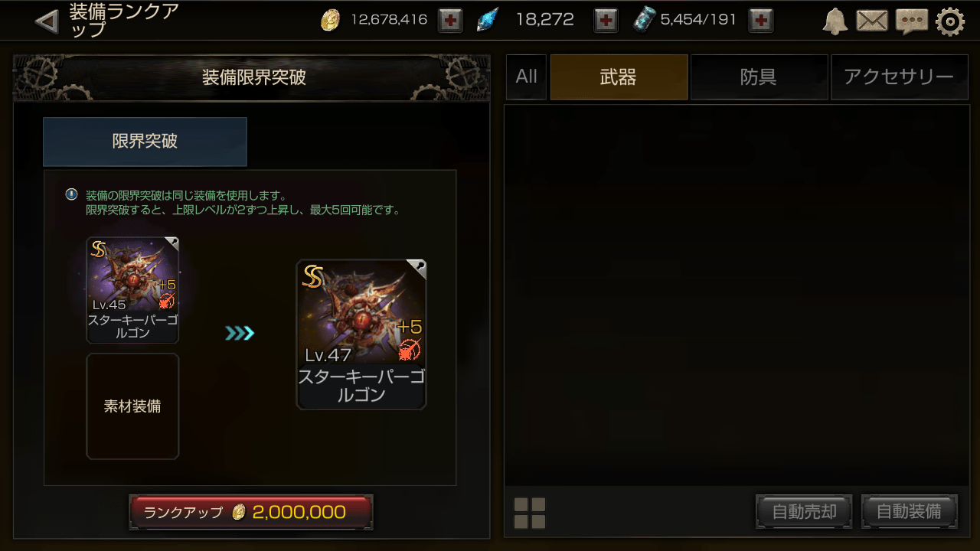The width and height of the screenshot is (980, 551).
Task: Open the mail envelope icon
Action: click(872, 21)
